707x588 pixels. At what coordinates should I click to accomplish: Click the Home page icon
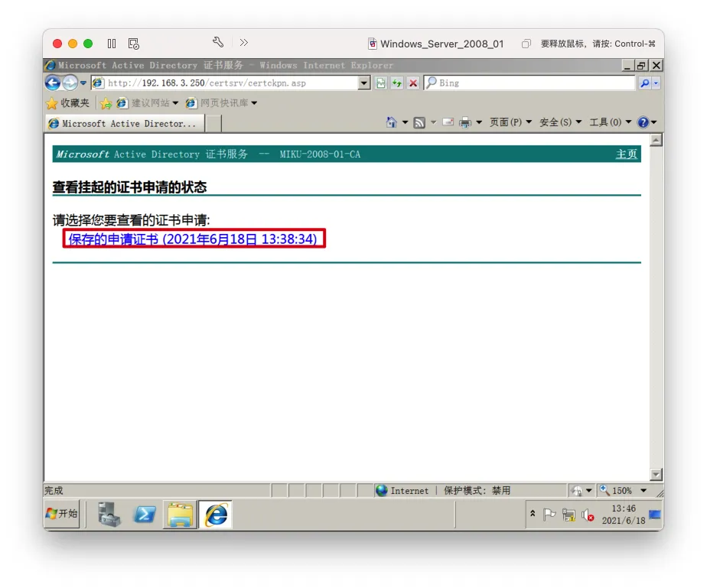392,122
